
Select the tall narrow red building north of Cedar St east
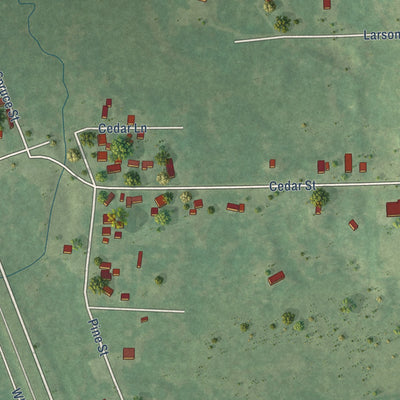(x=348, y=163)
